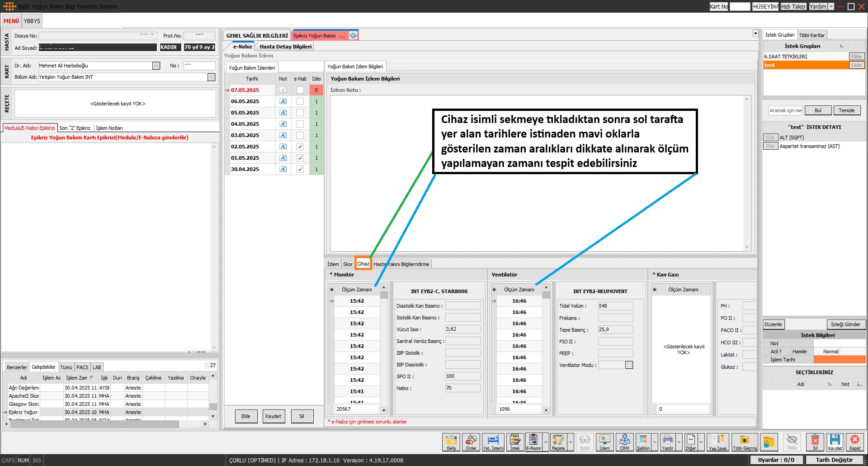Open the Order toolbar icon
Viewport: 868px width, 466px height.
point(471,442)
